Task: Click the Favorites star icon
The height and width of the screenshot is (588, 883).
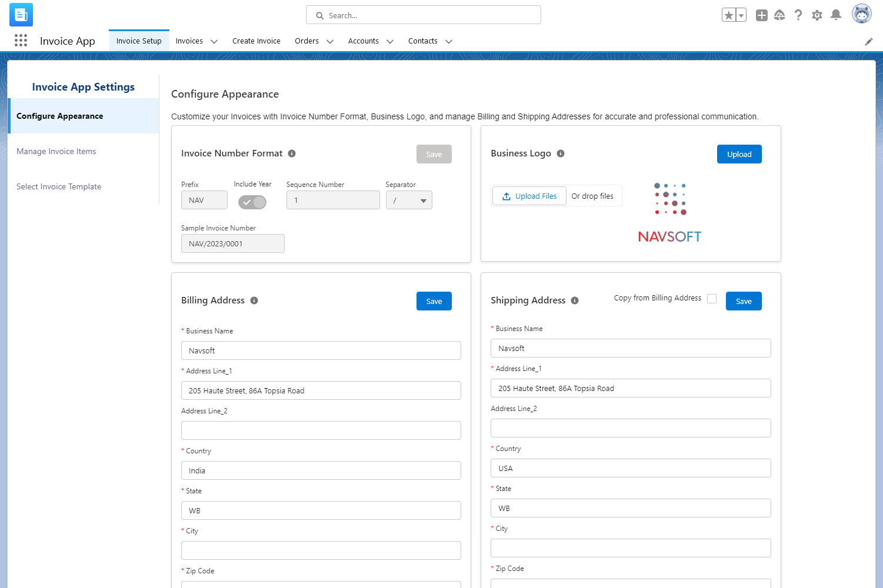Action: click(729, 15)
